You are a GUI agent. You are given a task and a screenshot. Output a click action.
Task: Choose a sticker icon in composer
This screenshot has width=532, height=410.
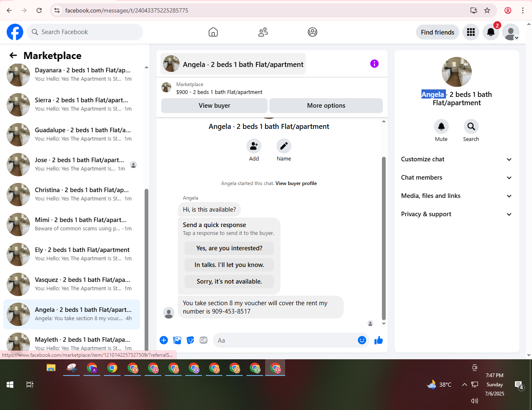tap(190, 340)
